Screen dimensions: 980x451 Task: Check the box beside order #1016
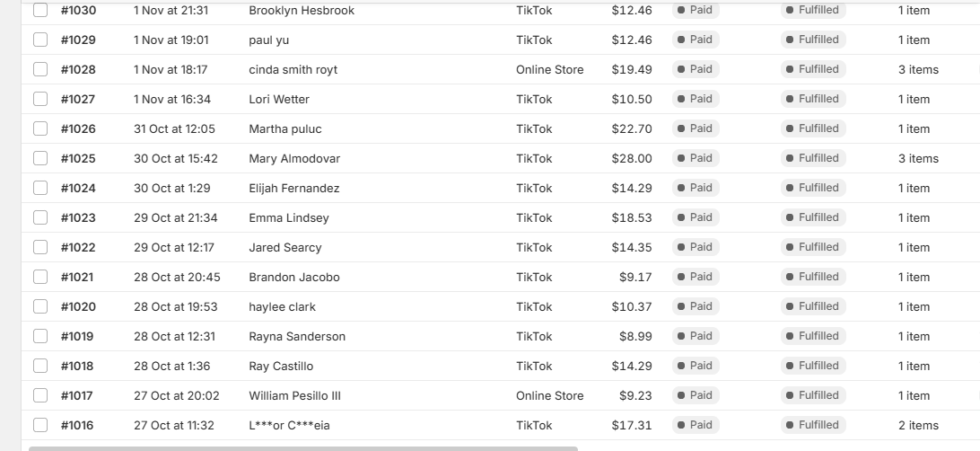tap(40, 425)
